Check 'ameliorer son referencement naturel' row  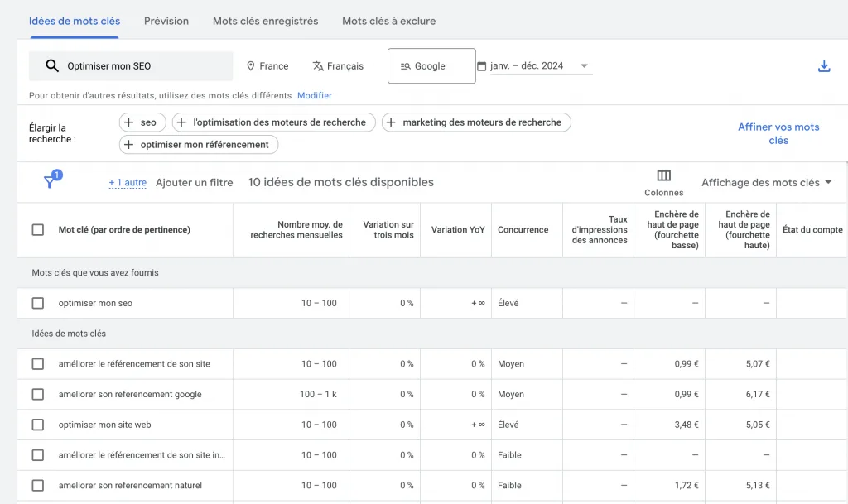click(x=38, y=485)
